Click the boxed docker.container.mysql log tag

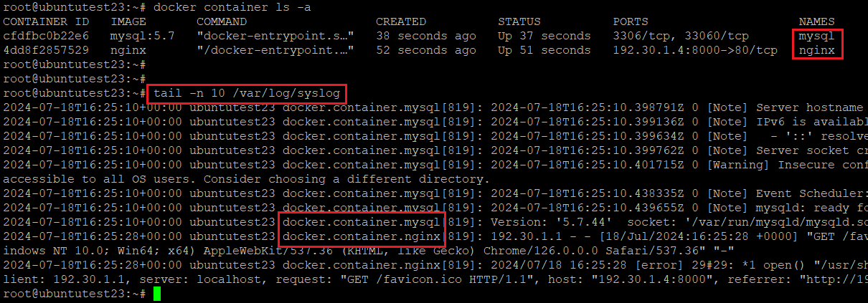point(361,222)
